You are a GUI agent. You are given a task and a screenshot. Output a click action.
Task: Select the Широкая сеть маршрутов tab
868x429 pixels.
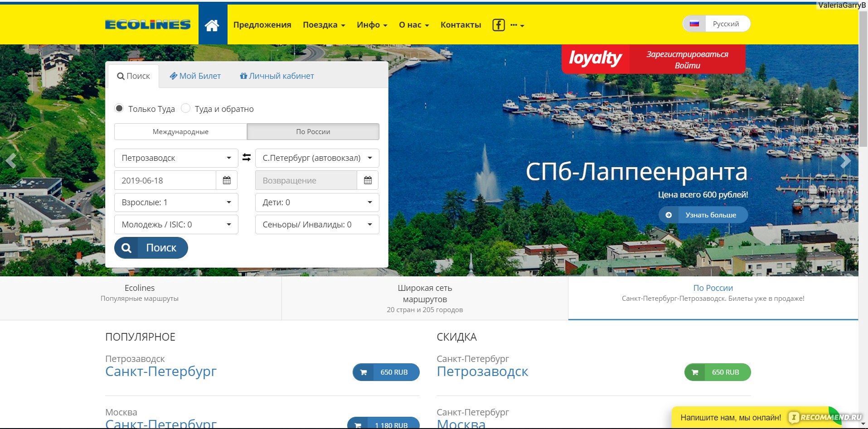pos(425,299)
